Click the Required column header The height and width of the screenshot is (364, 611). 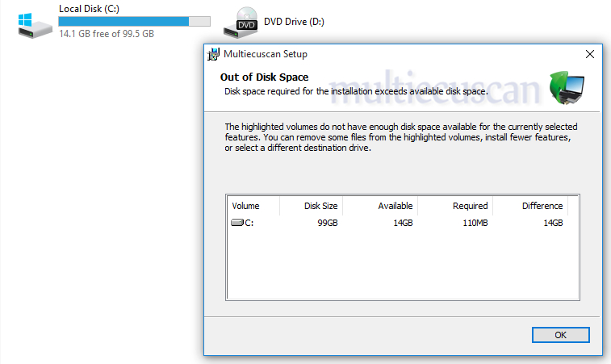coord(455,206)
